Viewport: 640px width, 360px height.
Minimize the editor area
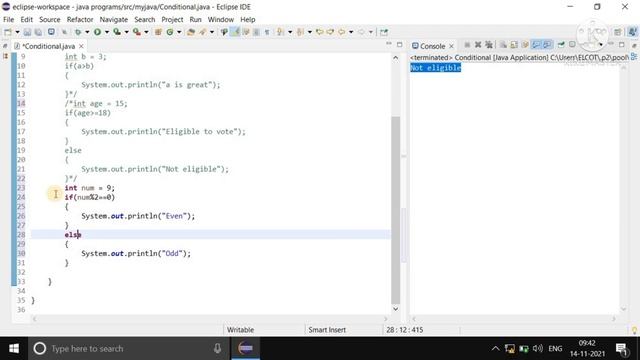click(x=389, y=44)
